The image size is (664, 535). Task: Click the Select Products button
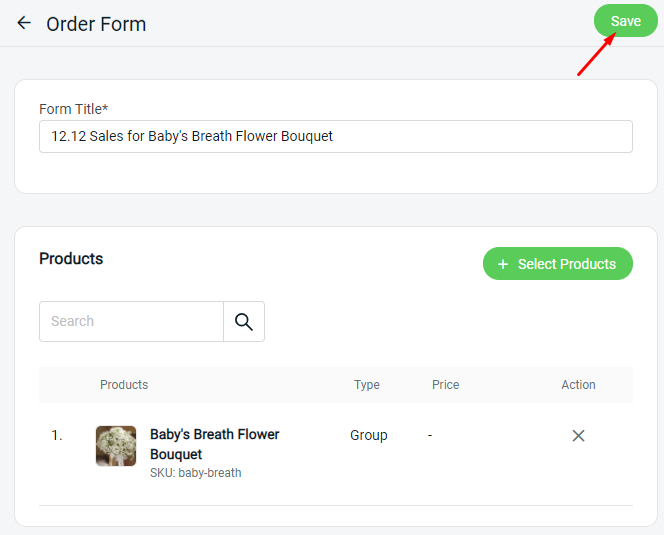click(557, 264)
